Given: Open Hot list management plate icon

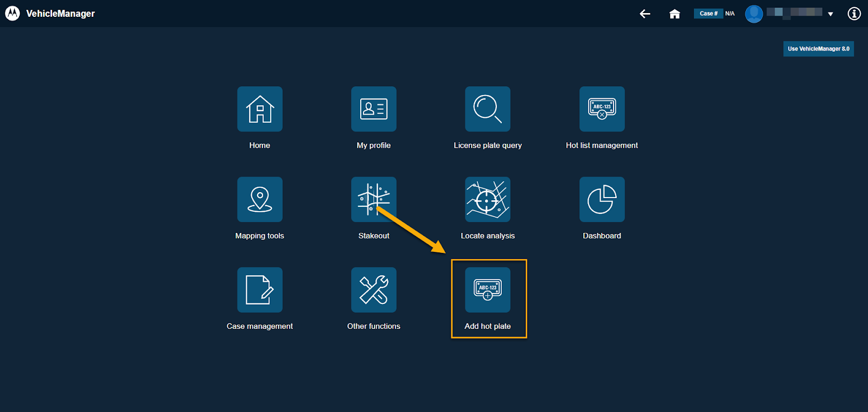Looking at the screenshot, I should point(602,109).
